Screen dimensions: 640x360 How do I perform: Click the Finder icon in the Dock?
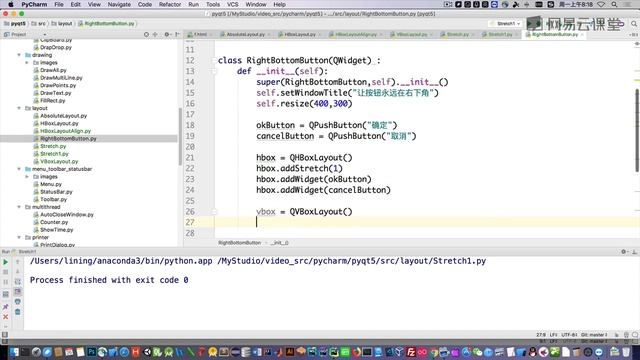pos(14,352)
